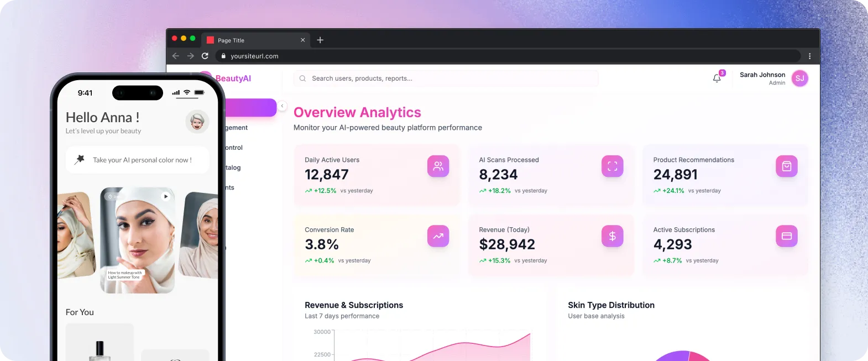Click the notification bell icon
Viewport: 868px width, 361px height.
pos(717,79)
